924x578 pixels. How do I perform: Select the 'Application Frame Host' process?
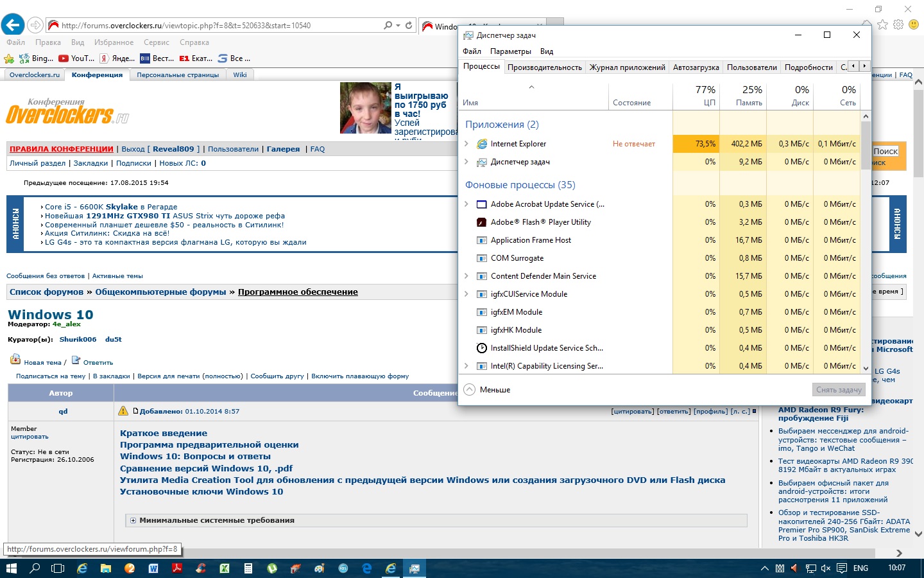660,240
